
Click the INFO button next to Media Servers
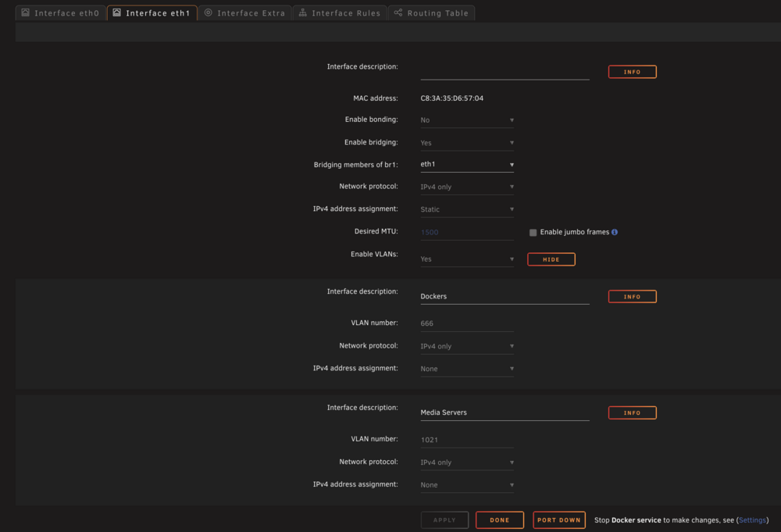tap(632, 412)
